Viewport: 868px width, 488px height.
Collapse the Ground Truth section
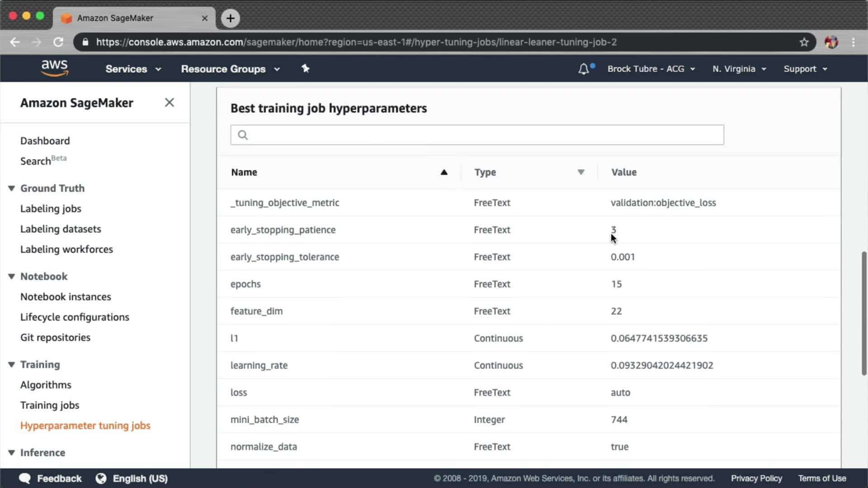(12, 188)
